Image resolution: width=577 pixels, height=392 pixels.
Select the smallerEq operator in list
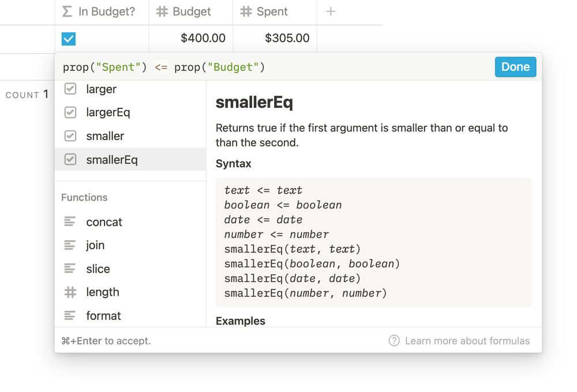coord(112,160)
